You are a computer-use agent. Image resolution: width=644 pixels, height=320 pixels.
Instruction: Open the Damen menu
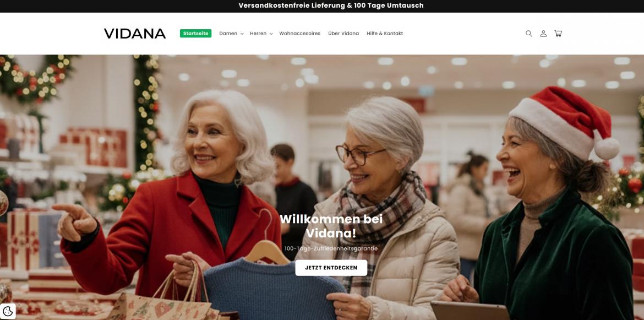231,34
